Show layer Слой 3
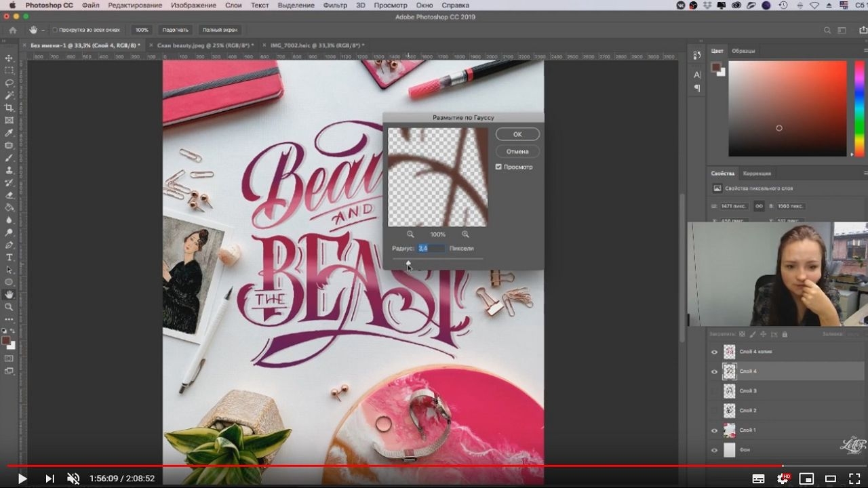Screen dimensions: 868x488 click(714, 391)
